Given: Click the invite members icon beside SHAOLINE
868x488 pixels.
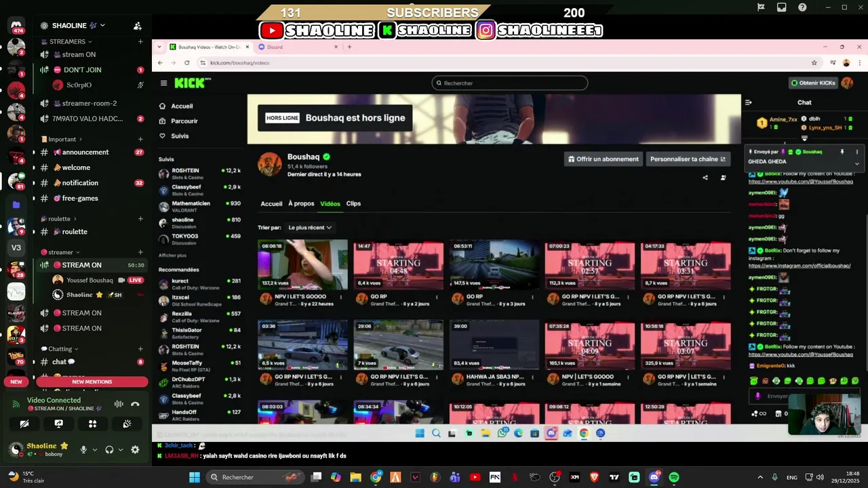Looking at the screenshot, I should [x=138, y=26].
